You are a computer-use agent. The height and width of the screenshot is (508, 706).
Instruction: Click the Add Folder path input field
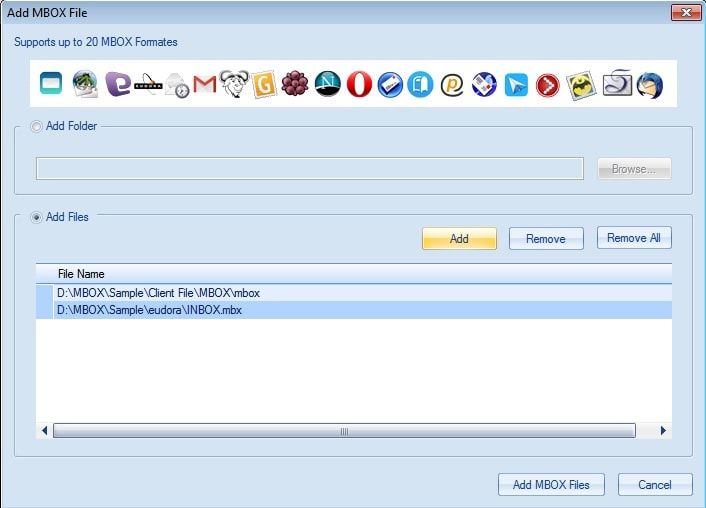[x=310, y=168]
